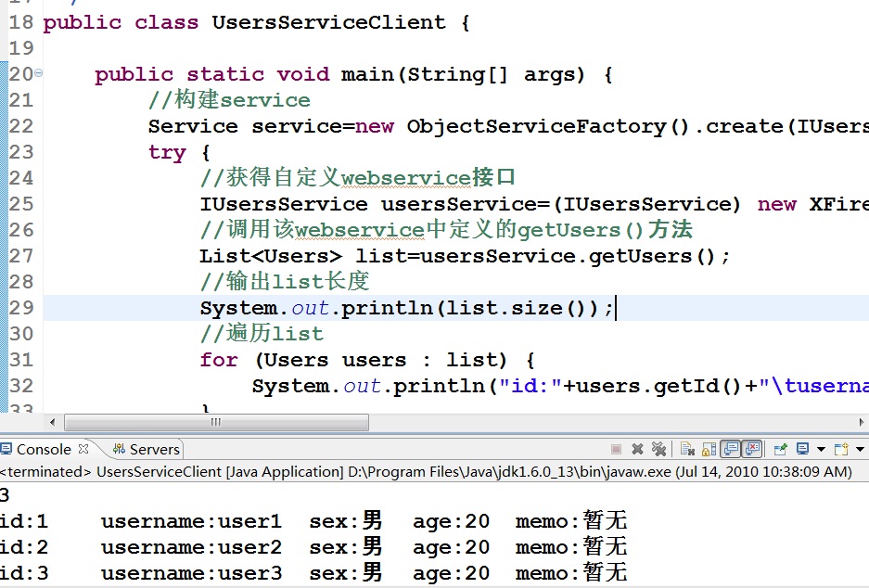Click the terminated UsersServiceClient launch description

[426, 472]
